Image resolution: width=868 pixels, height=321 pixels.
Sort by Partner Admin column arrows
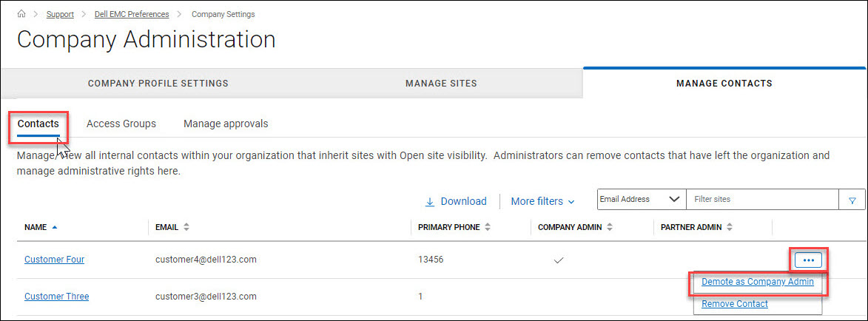click(730, 227)
